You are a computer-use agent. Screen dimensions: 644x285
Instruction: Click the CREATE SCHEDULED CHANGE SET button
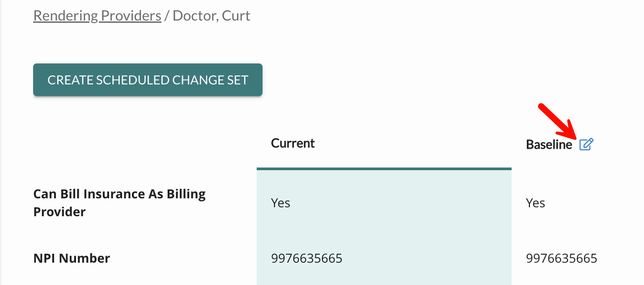click(148, 80)
